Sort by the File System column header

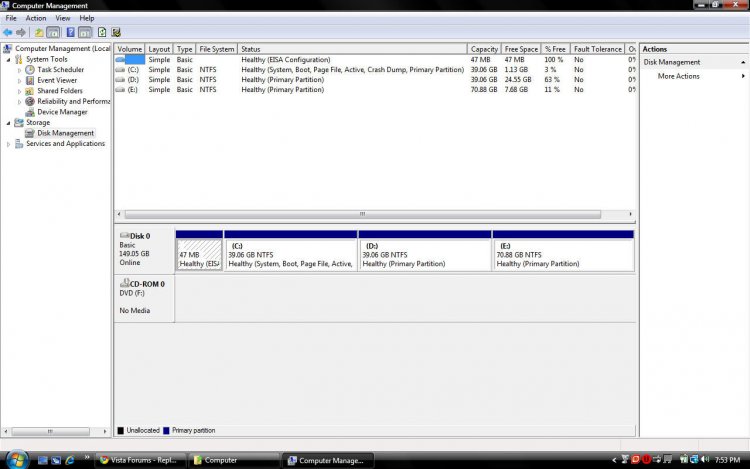(x=217, y=49)
